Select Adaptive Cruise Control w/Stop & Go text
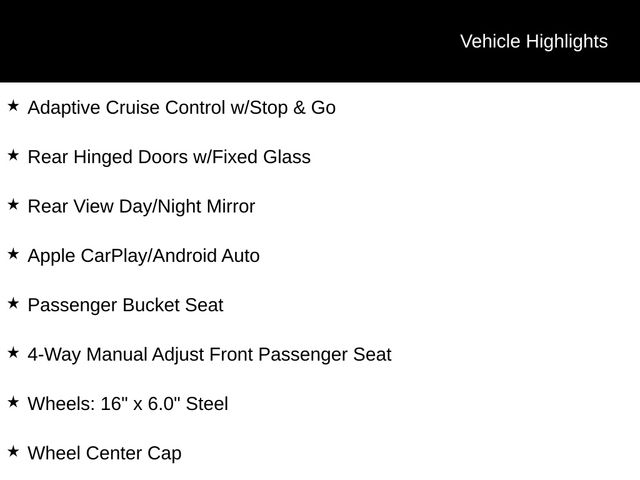The height and width of the screenshot is (480, 640). 182,108
